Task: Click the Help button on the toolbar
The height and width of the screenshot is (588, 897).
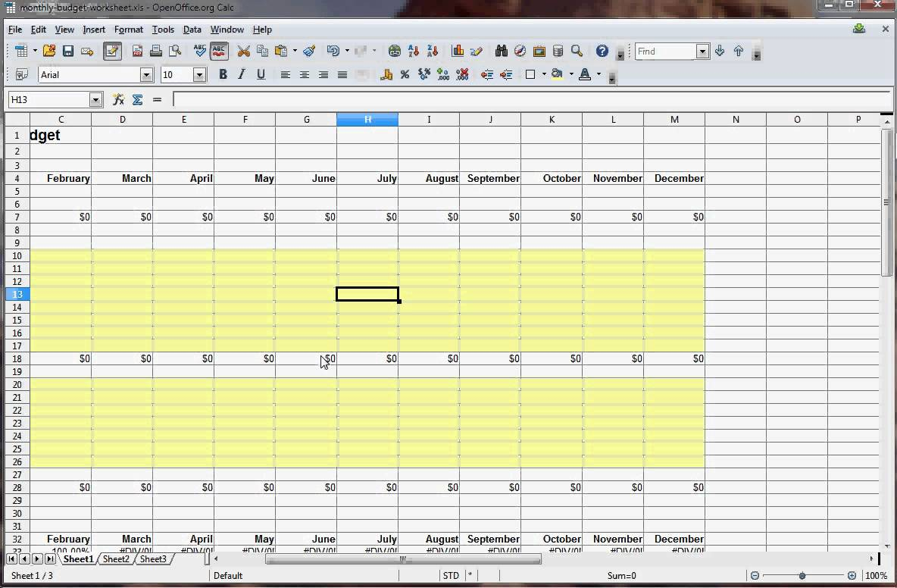Action: pos(602,51)
